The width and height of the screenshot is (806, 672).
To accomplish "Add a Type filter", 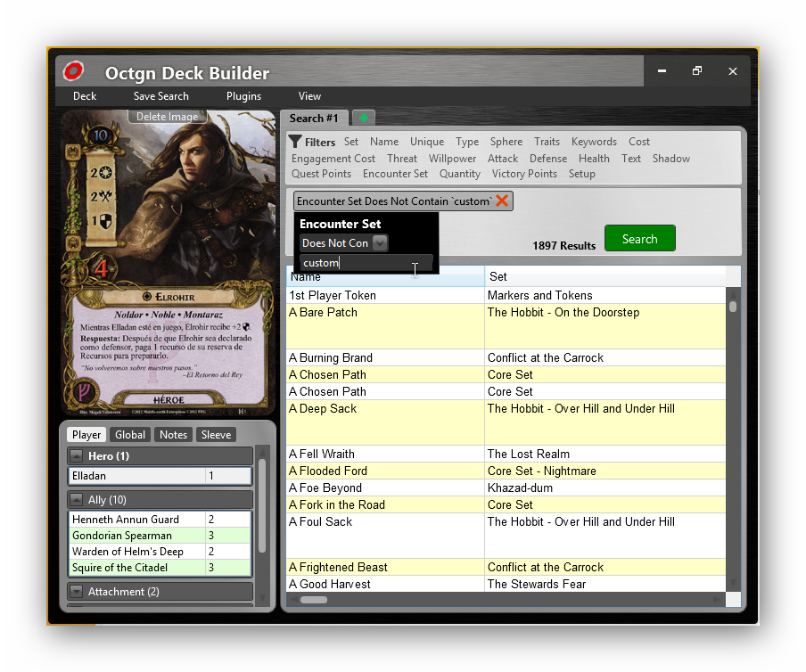I will (466, 142).
